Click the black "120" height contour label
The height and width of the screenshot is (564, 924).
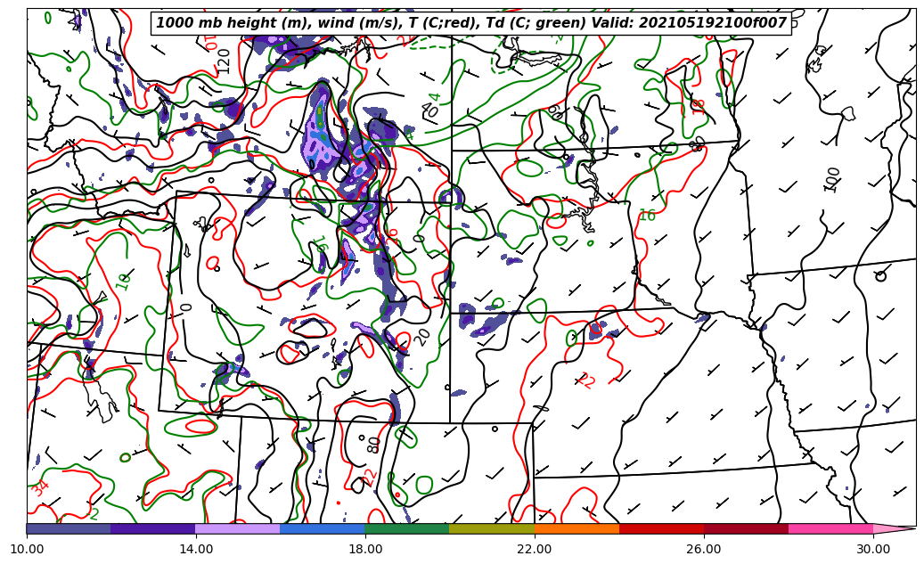224,61
